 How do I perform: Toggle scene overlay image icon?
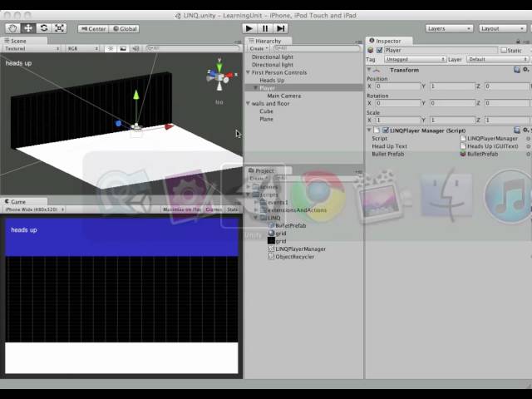point(123,48)
